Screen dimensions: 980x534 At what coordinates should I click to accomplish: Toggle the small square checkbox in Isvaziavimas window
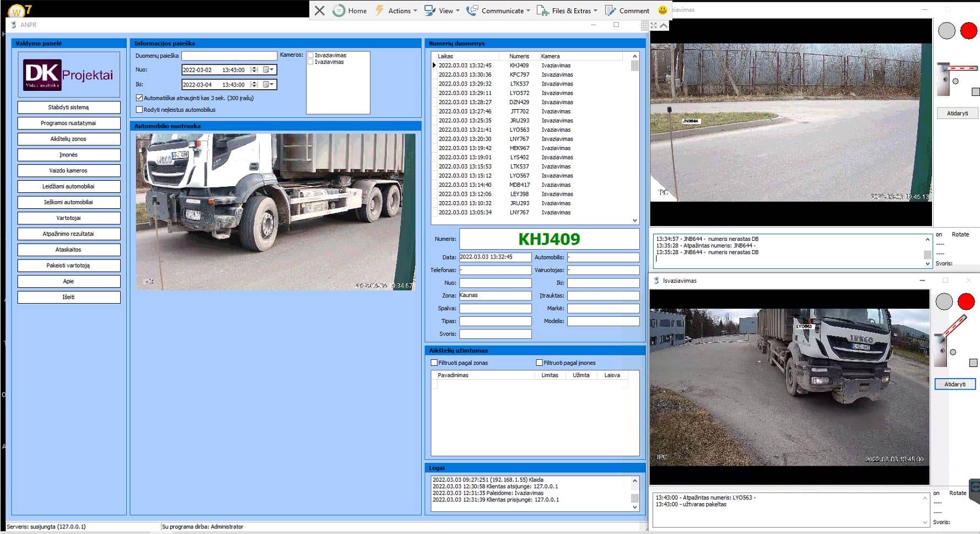[x=973, y=363]
